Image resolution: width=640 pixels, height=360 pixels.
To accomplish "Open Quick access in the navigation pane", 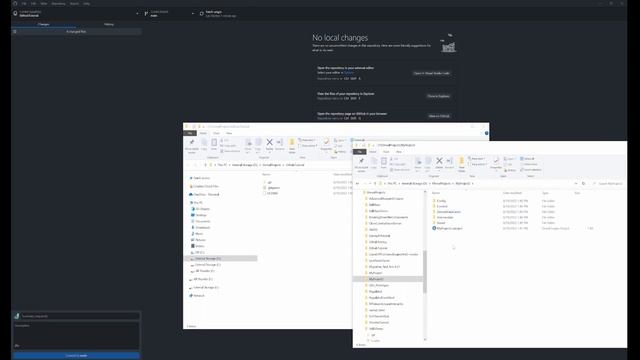I will 200,178.
